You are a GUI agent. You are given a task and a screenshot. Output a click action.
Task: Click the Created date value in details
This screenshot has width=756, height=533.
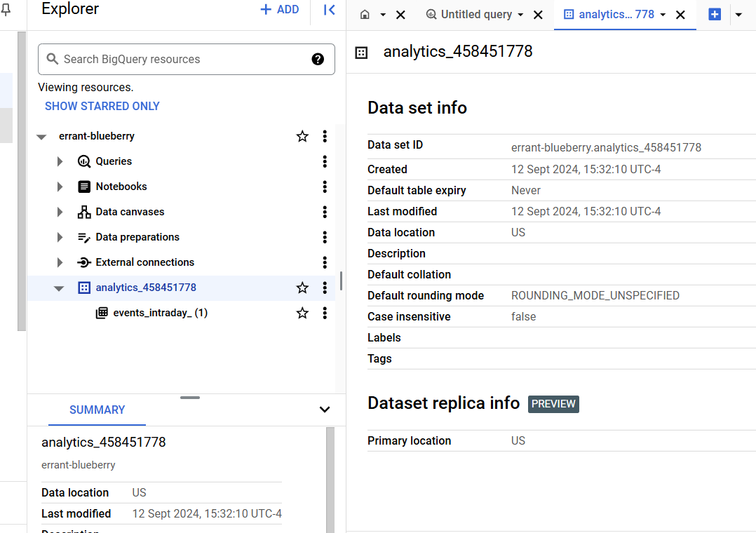[x=586, y=169]
